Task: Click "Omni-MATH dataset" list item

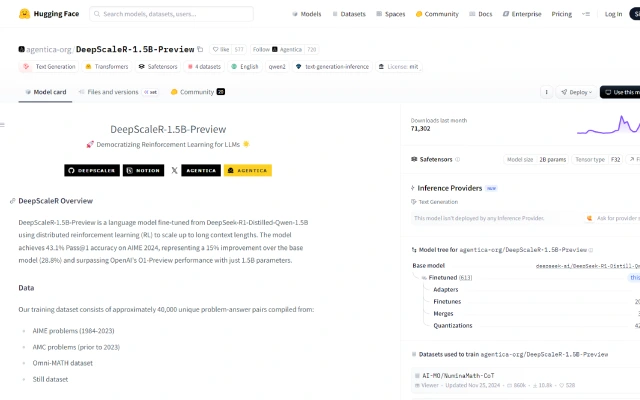Action: point(62,363)
